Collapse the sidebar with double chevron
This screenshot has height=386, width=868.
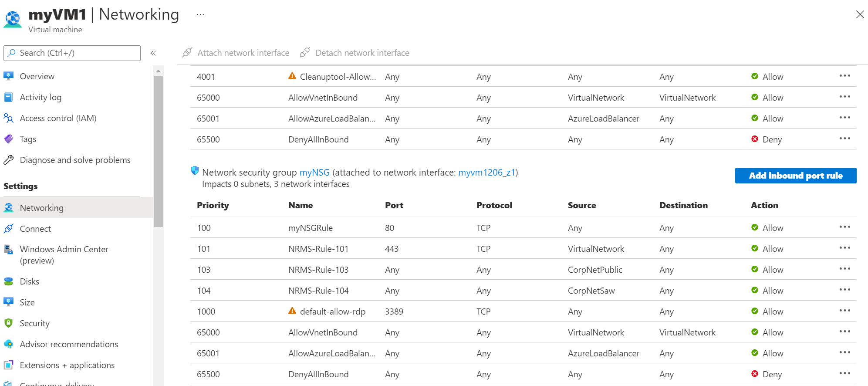(x=153, y=53)
